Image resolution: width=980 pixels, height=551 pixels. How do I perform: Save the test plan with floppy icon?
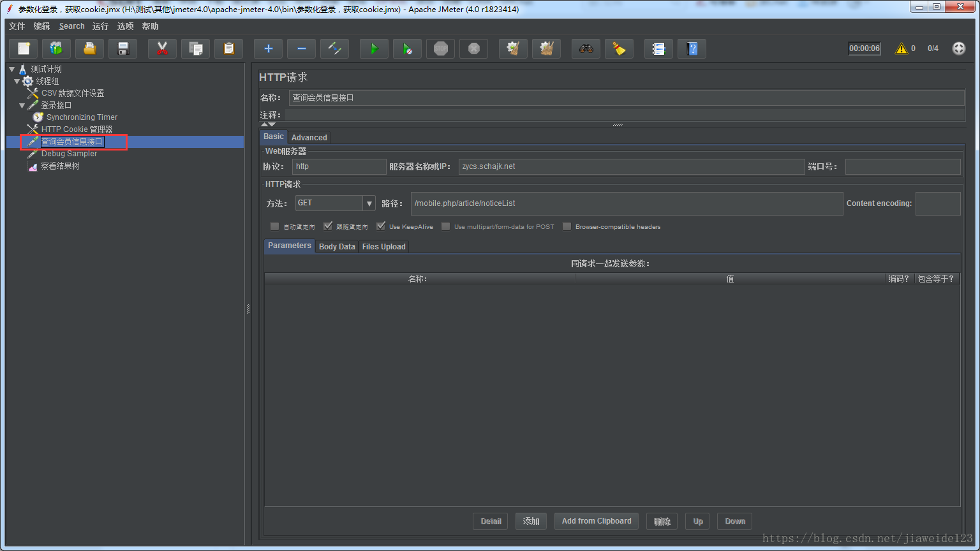[x=123, y=48]
